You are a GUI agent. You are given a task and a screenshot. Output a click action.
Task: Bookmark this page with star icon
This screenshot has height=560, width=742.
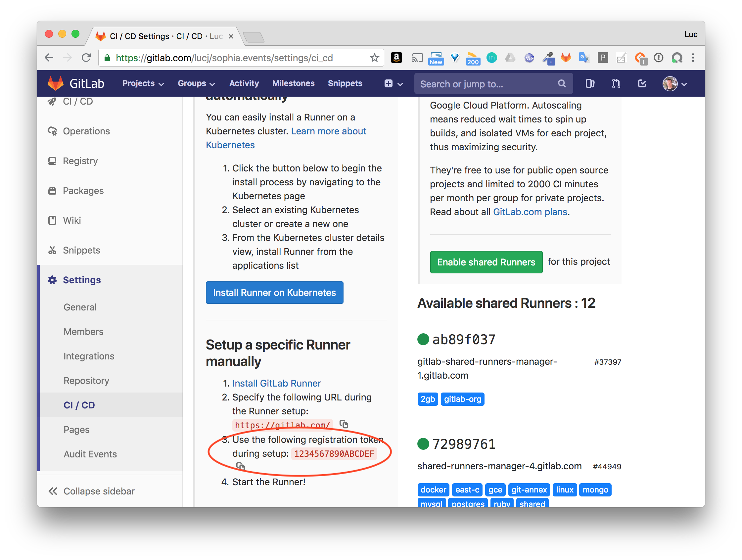tap(374, 58)
